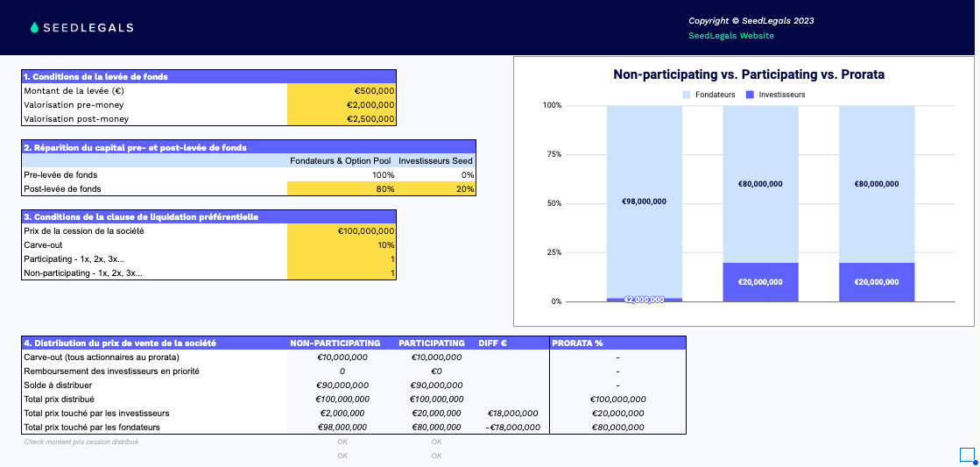Click the blue square icon in bottom-right corner
Image resolution: width=980 pixels, height=467 pixels.
click(967, 454)
